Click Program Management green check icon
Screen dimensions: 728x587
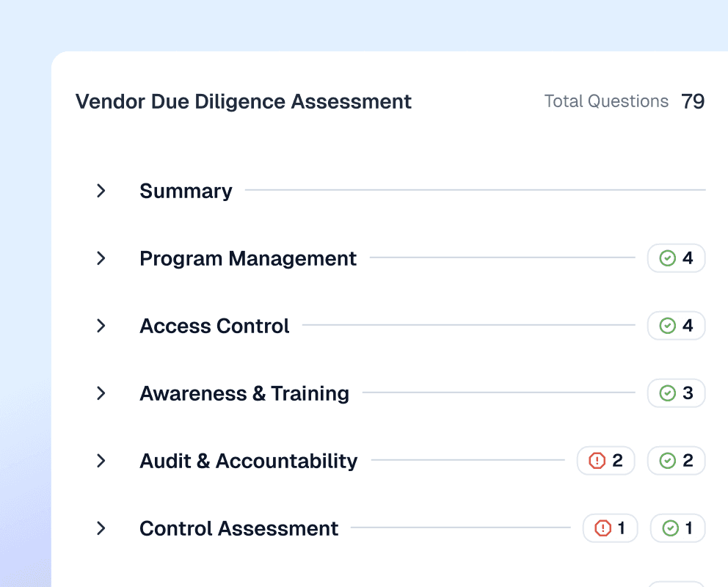667,258
